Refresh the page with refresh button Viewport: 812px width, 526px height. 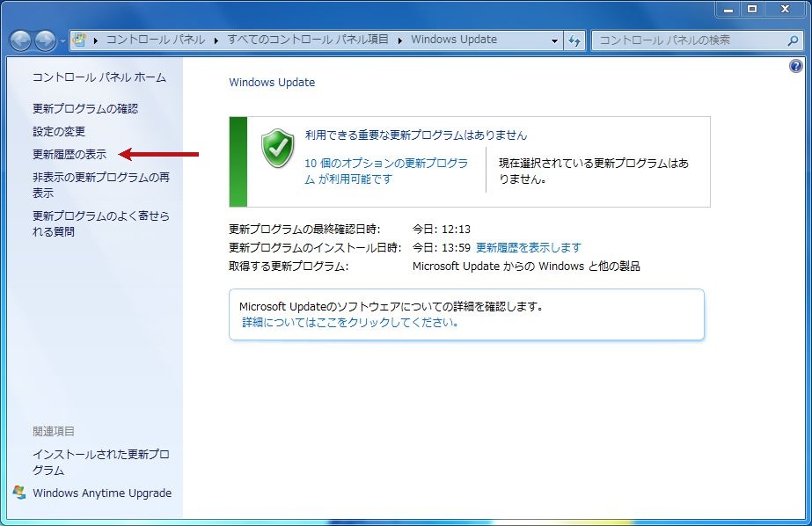click(x=574, y=40)
